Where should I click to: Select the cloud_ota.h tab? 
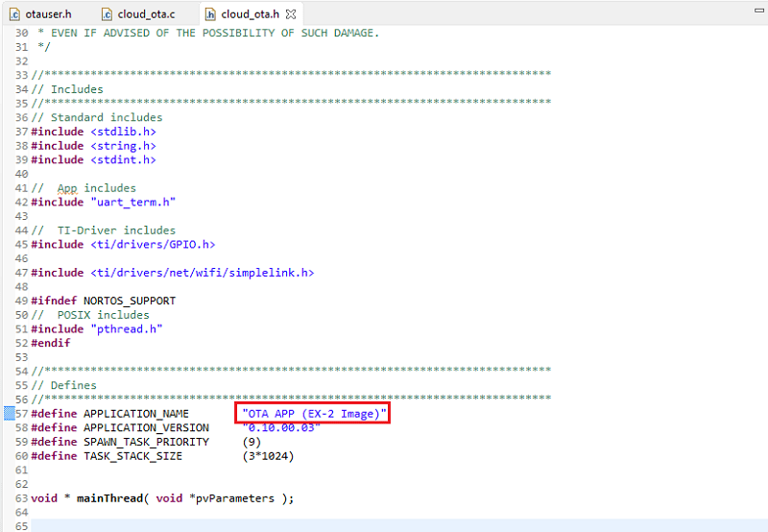tap(250, 14)
